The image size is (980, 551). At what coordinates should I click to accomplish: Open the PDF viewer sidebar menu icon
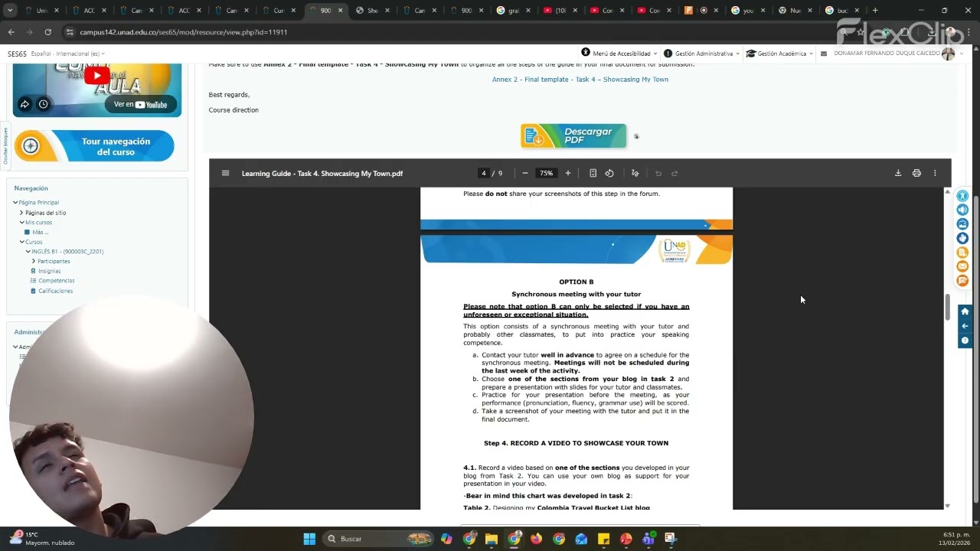pyautogui.click(x=225, y=173)
